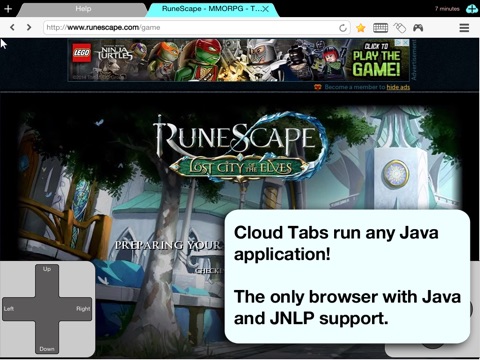Switch to the Help tab
Screen dimensions: 480x360
click(x=82, y=9)
